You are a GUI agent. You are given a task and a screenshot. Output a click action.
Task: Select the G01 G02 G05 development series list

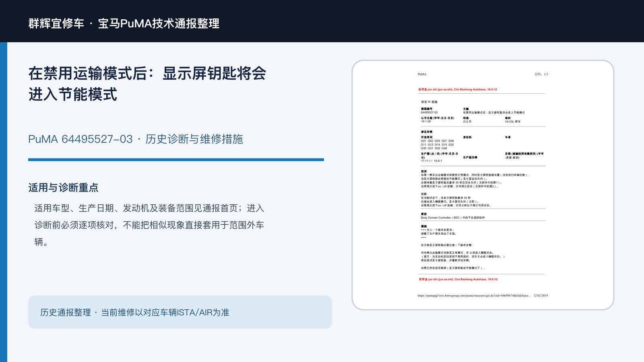pos(438,144)
